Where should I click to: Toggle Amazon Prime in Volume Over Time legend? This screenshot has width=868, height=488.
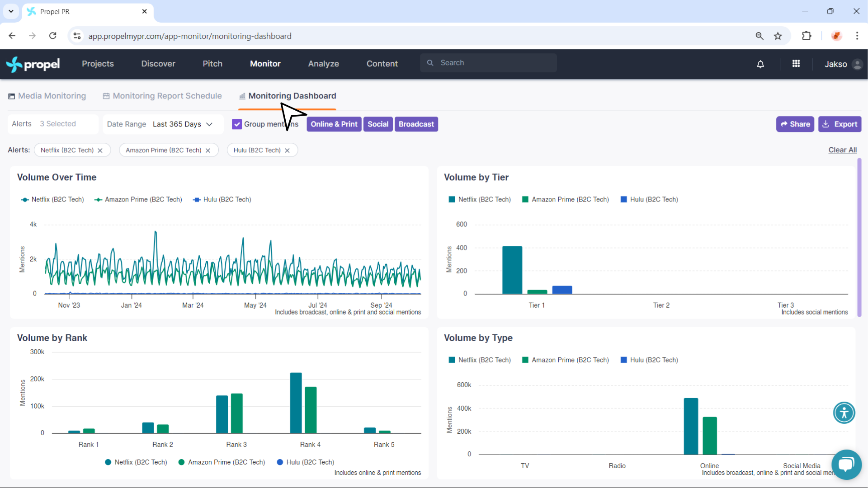click(138, 200)
